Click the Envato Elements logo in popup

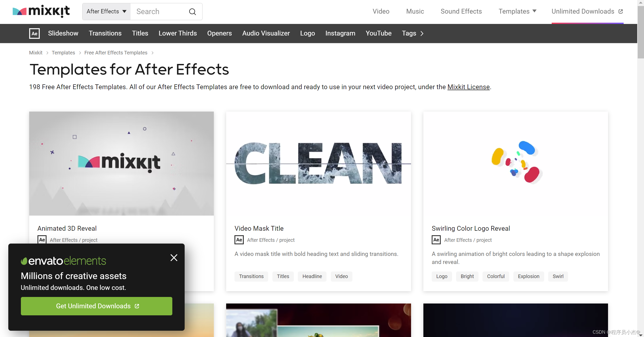63,261
